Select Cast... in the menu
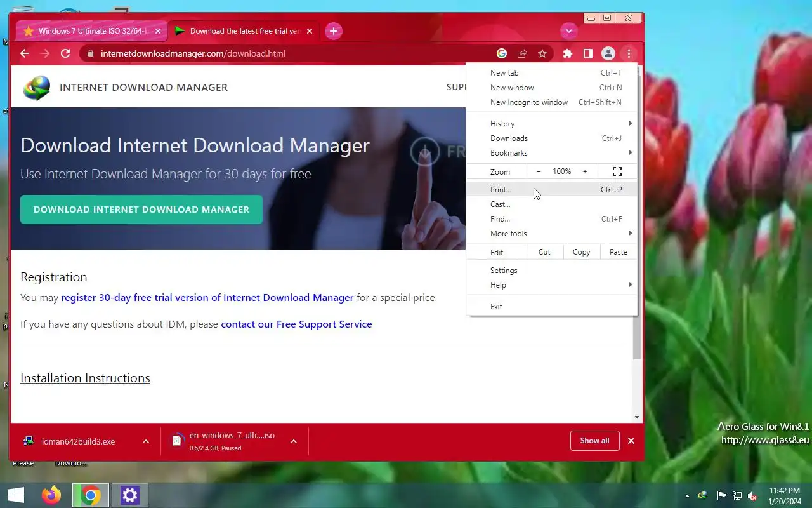 click(x=552, y=204)
